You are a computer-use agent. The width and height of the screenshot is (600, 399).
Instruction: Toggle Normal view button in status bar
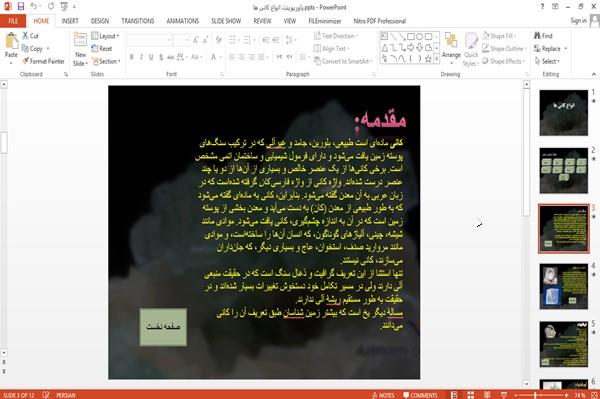454,395
